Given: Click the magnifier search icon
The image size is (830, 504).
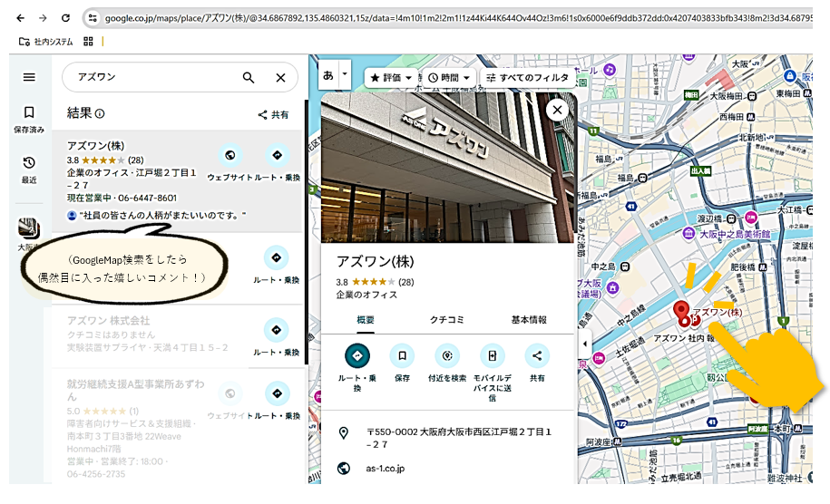Looking at the screenshot, I should pos(249,78).
